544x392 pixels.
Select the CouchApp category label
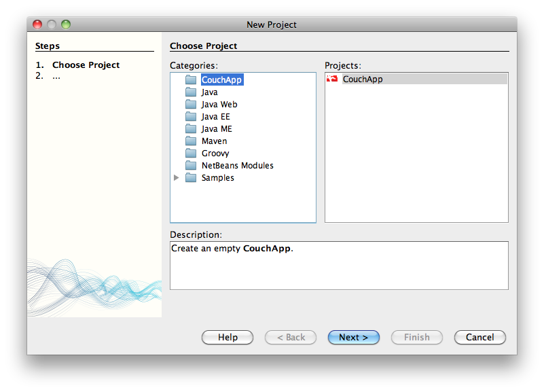(x=221, y=79)
